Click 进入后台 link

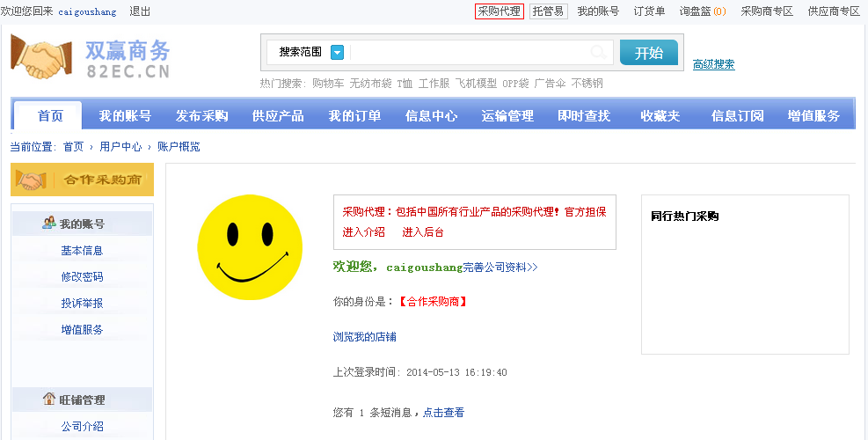pos(423,232)
